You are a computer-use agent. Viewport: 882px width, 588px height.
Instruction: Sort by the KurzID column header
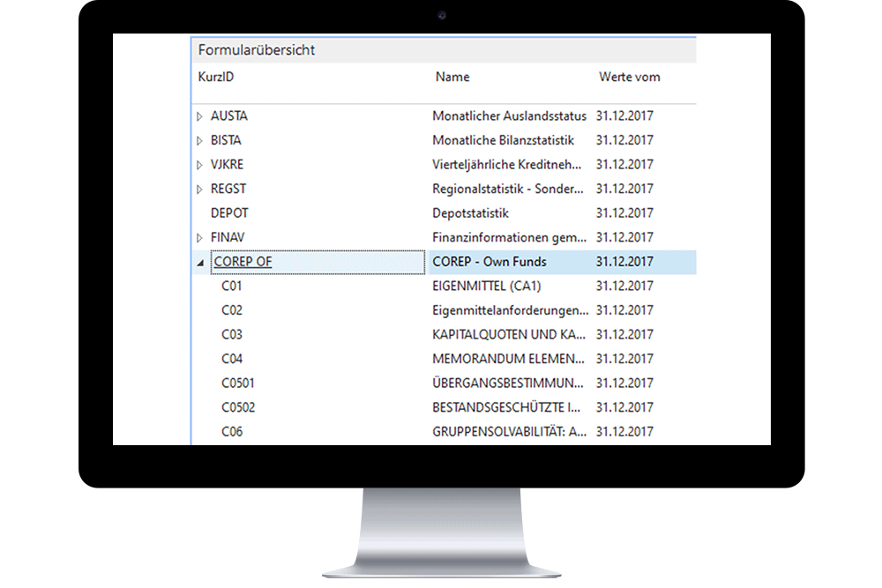pyautogui.click(x=214, y=77)
